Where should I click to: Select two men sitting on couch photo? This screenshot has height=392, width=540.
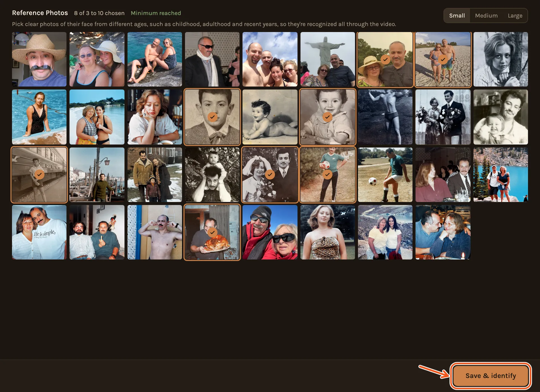[97, 232]
